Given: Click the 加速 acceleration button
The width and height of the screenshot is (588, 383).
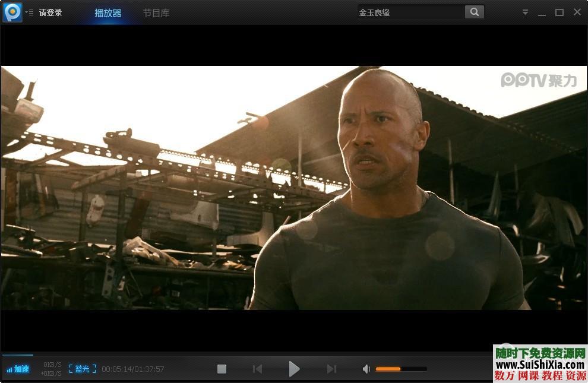Looking at the screenshot, I should tap(18, 369).
